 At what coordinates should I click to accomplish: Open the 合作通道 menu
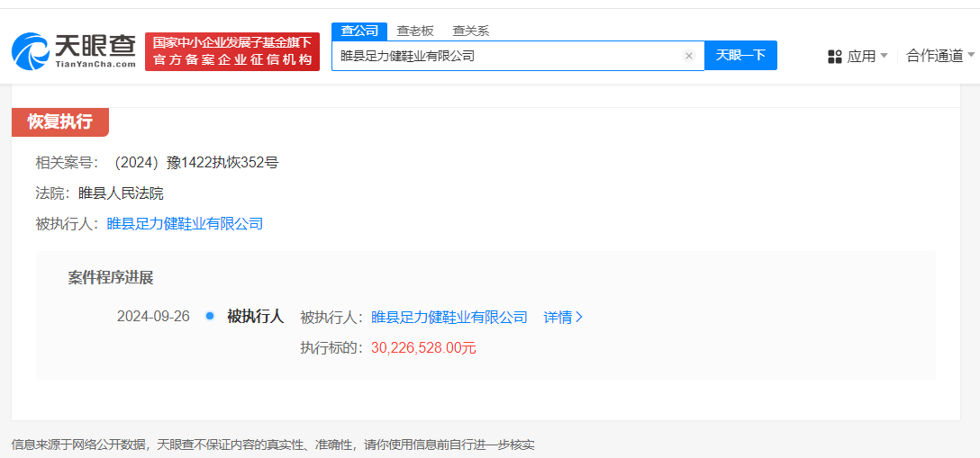coord(935,56)
